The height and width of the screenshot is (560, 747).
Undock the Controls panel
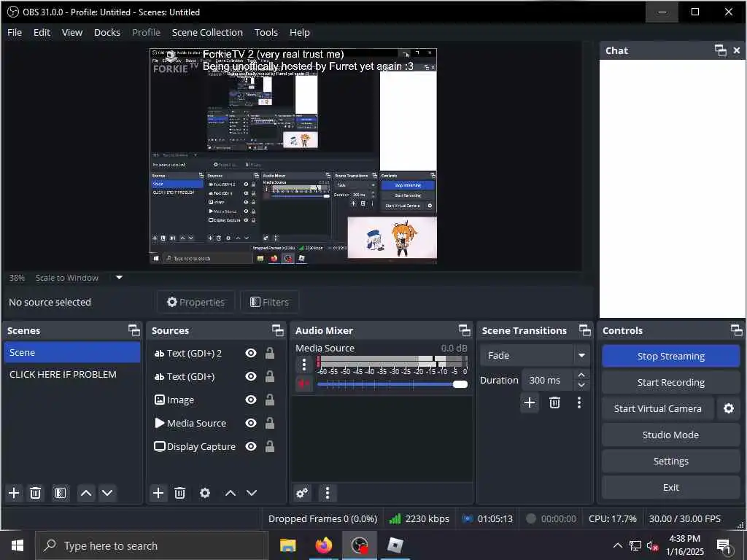coord(737,330)
